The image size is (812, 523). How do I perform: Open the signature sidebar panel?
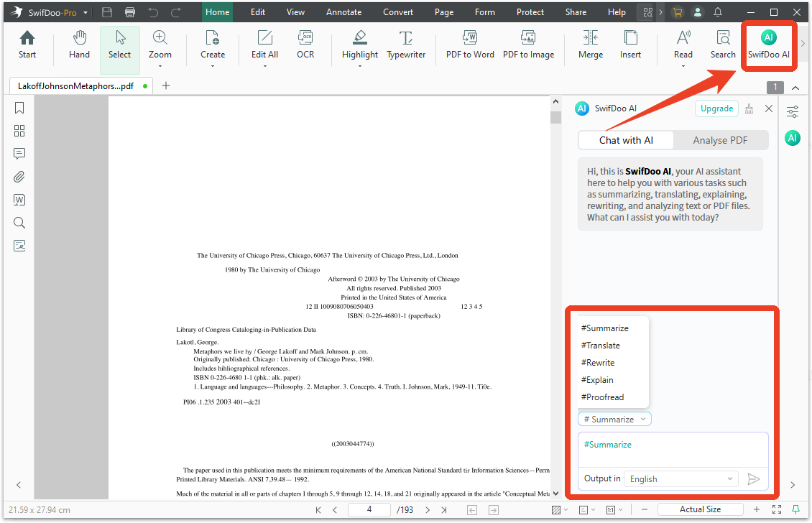[x=19, y=246]
